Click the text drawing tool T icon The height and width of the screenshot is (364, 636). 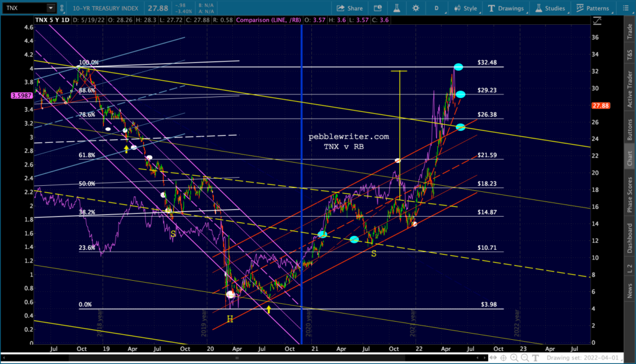(x=535, y=358)
